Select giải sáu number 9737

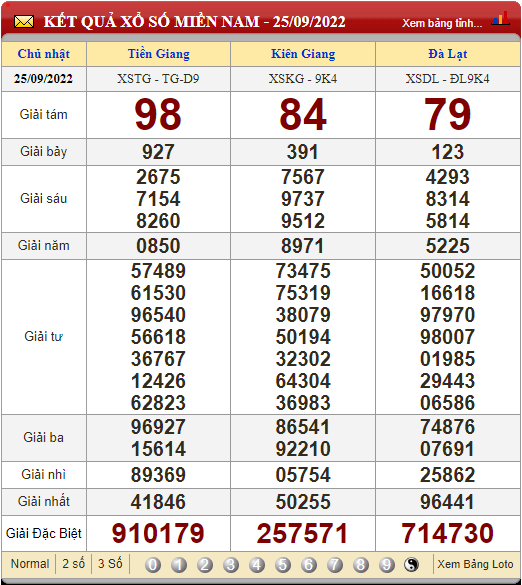(x=303, y=199)
